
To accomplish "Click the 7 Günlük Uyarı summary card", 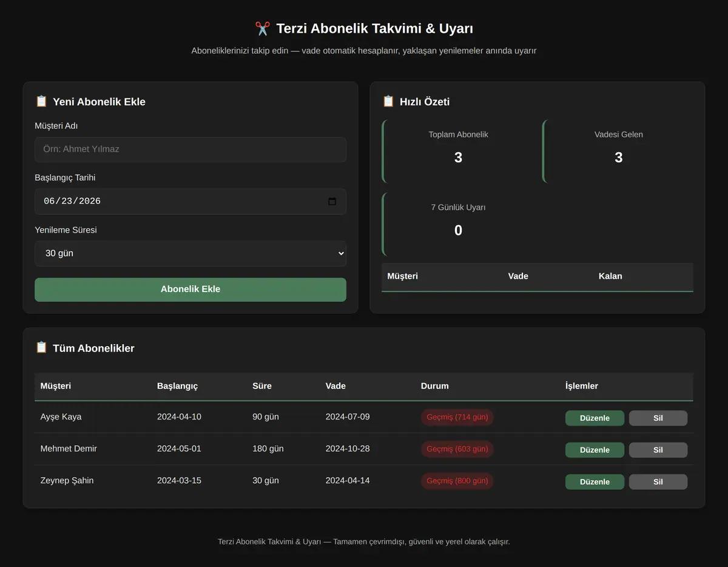I will point(457,224).
